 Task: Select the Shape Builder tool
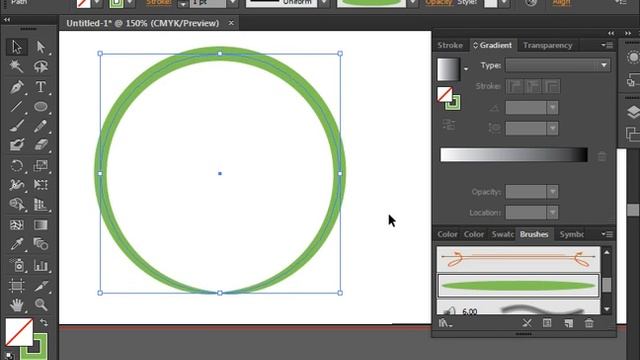[16, 204]
